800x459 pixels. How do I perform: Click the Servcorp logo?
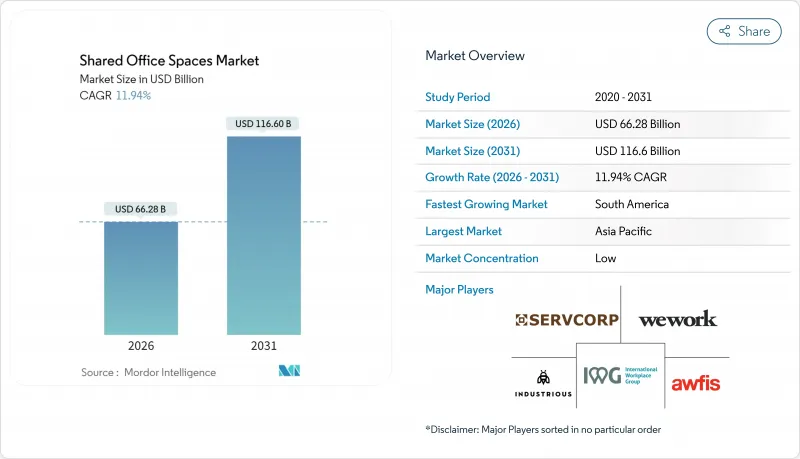(x=567, y=320)
